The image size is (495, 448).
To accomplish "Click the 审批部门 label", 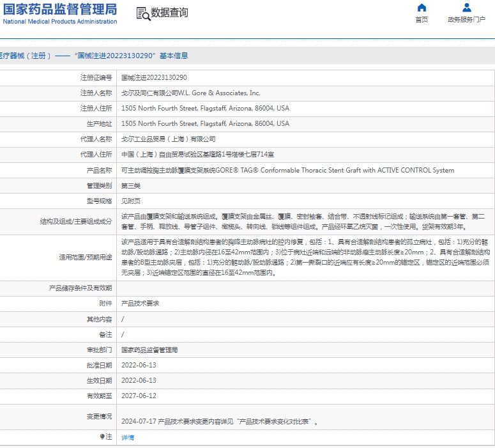I will 99,350.
